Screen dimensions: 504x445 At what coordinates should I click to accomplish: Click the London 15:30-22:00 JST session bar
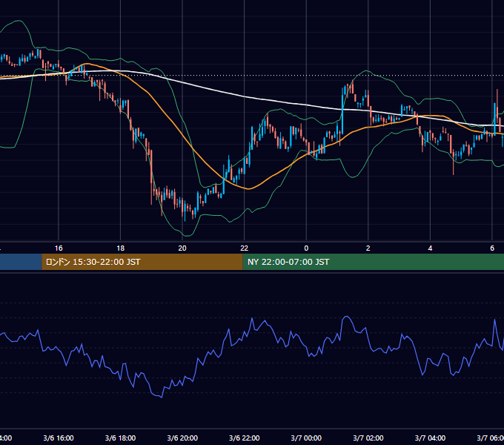coord(142,262)
